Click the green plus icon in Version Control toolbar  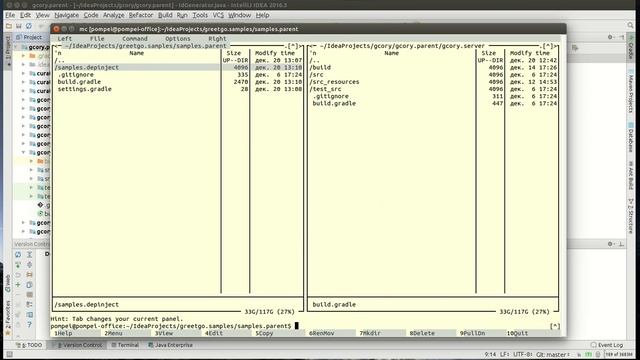click(x=18, y=284)
